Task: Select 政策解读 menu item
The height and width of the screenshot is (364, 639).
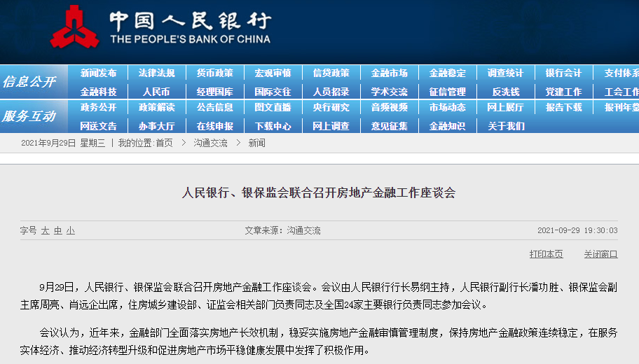Action: [156, 108]
